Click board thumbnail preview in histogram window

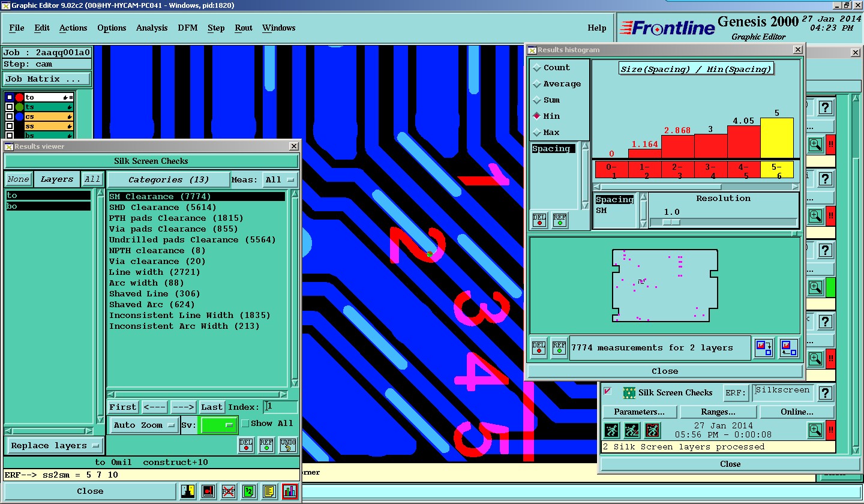coord(665,286)
